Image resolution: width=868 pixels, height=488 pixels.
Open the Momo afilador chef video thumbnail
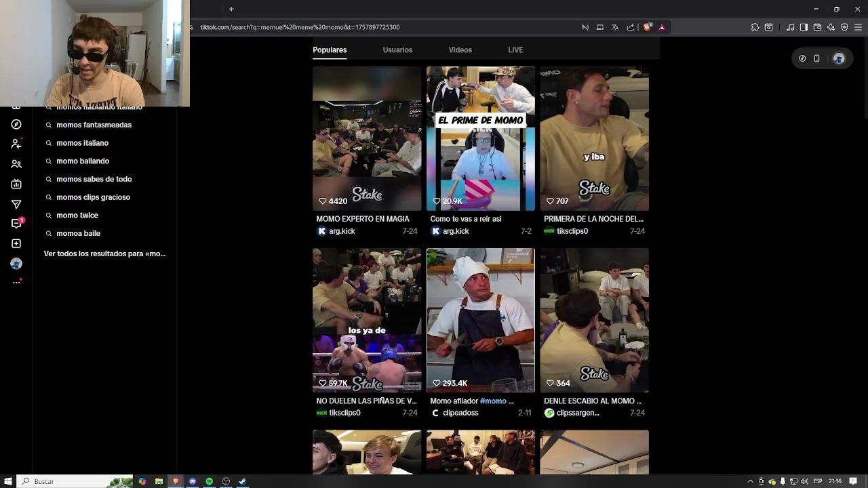[x=481, y=320]
